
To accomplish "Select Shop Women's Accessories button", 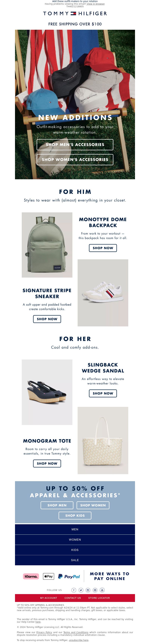I will [75, 159].
